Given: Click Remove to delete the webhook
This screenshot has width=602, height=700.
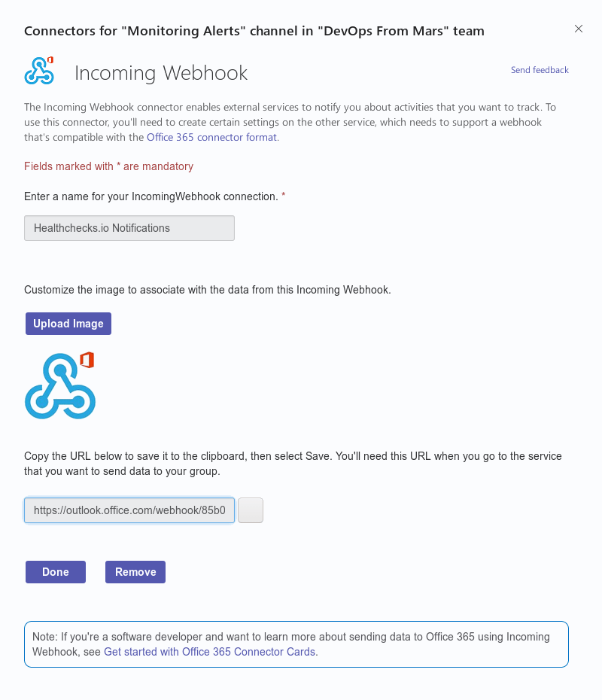Looking at the screenshot, I should 135,572.
